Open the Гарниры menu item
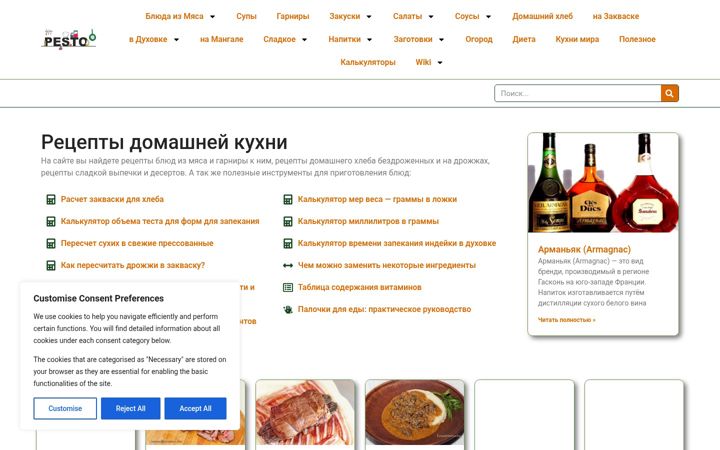720x450 pixels. (293, 16)
